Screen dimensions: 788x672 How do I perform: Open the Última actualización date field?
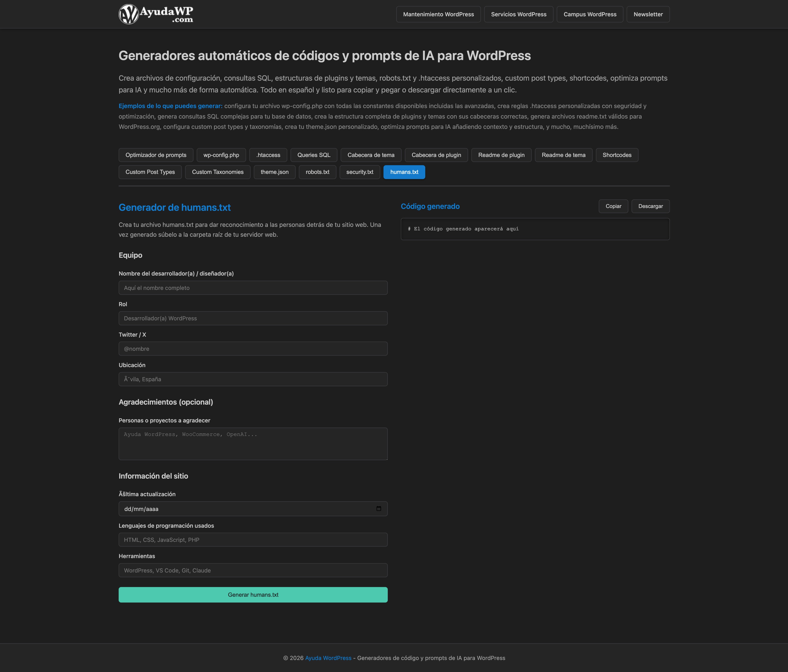[243, 509]
